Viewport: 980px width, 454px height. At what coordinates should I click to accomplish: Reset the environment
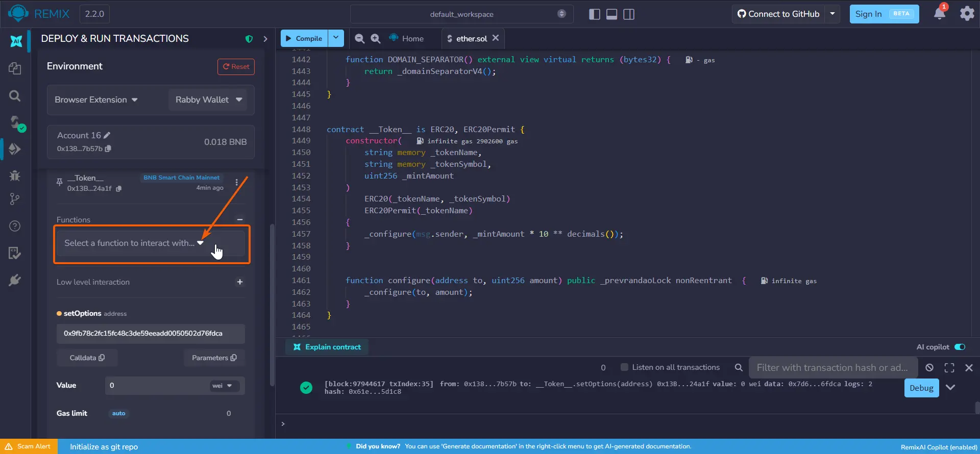236,67
